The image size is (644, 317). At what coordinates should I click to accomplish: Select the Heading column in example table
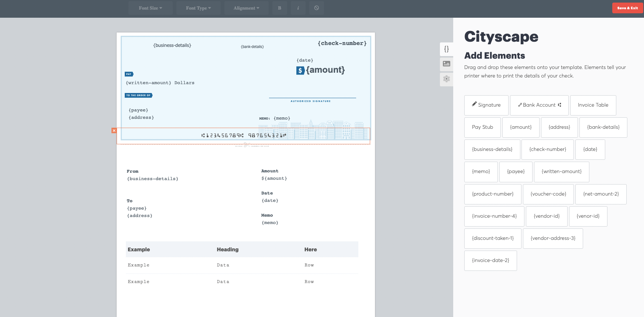228,249
